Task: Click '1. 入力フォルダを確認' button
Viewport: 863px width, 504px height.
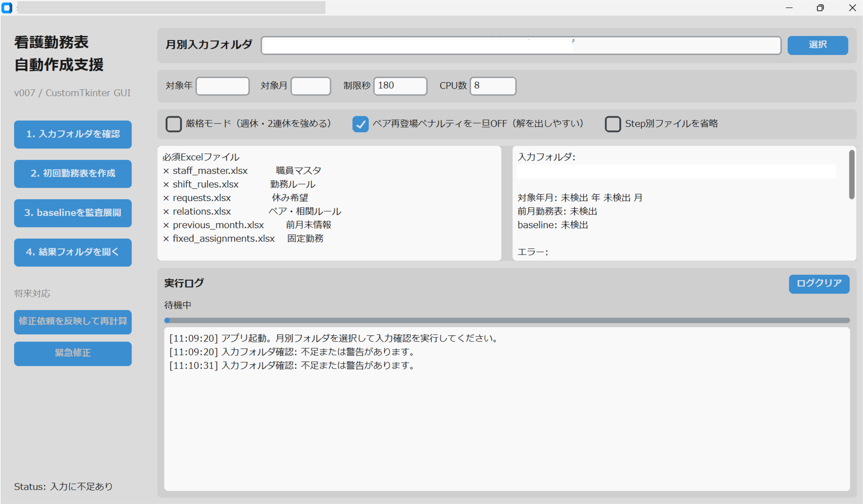Action: point(73,134)
